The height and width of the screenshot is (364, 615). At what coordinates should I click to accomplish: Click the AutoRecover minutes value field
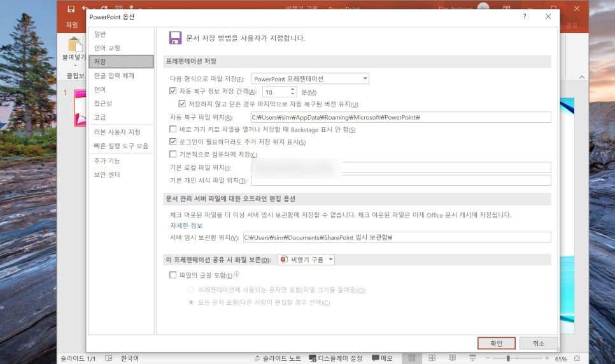click(276, 92)
